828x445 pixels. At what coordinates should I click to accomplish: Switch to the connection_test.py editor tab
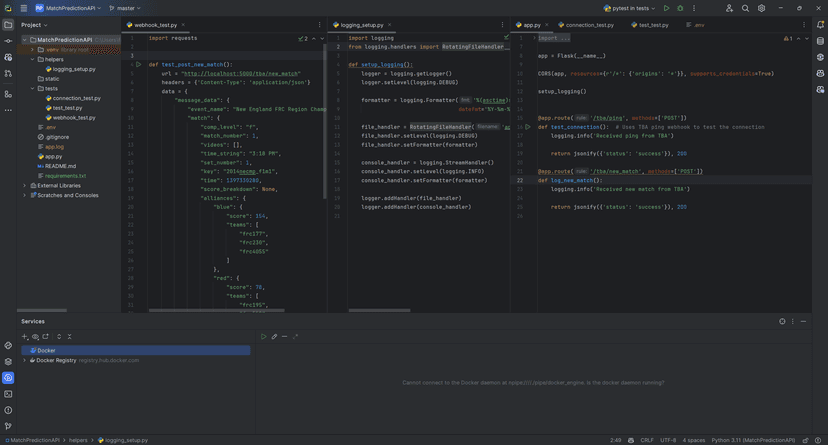(x=589, y=25)
